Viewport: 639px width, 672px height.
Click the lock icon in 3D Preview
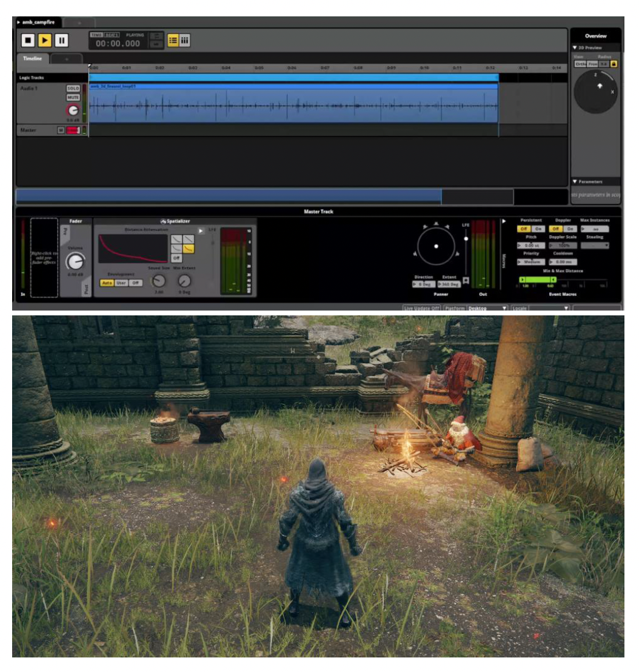614,64
